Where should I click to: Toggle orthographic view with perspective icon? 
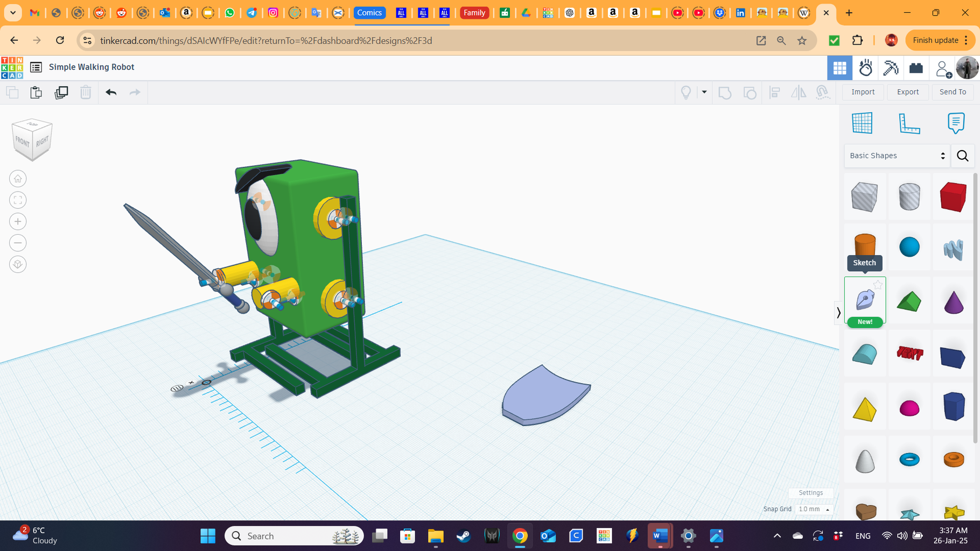(x=18, y=264)
